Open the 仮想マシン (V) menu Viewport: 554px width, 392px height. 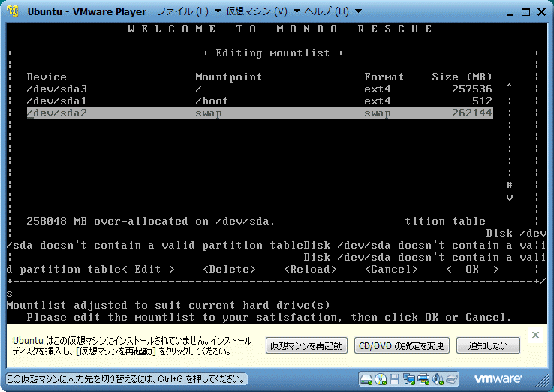pos(255,11)
